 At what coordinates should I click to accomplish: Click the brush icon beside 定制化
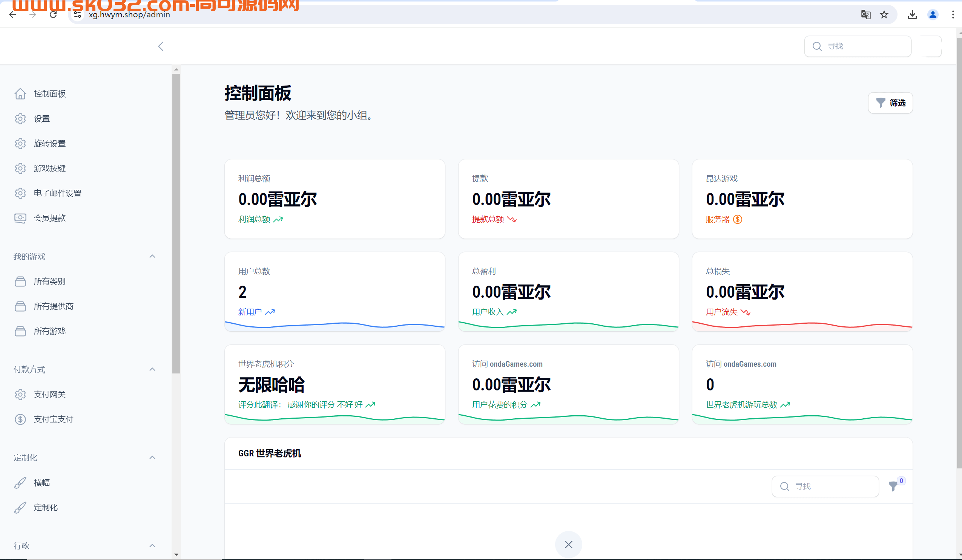[20, 507]
